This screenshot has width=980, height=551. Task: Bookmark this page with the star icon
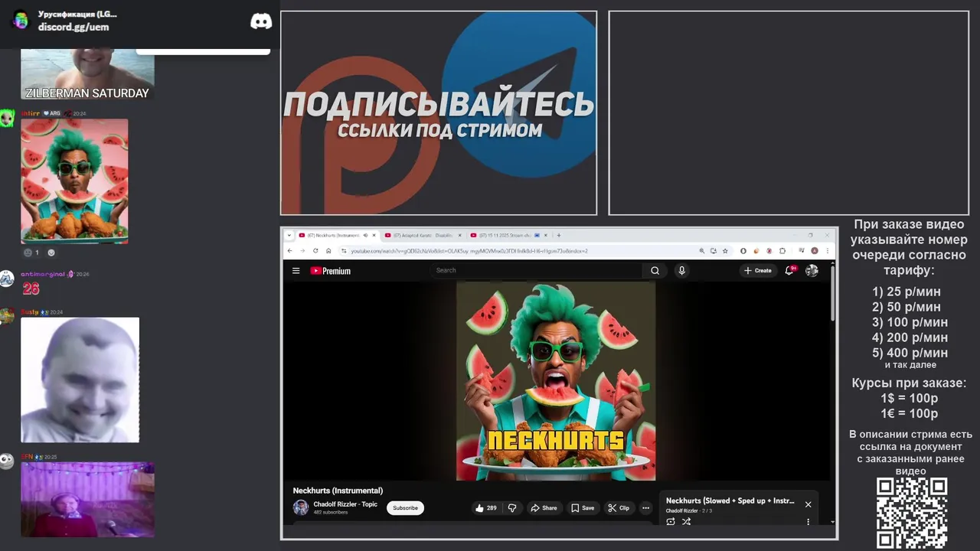724,250
